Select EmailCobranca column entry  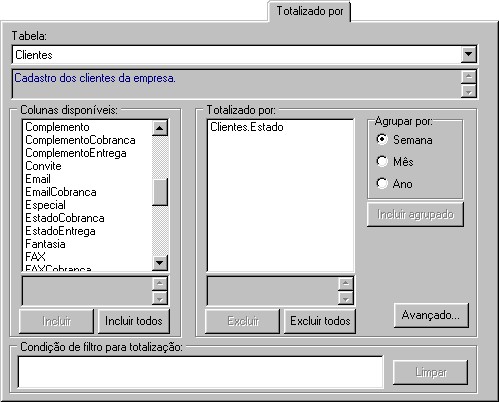click(x=61, y=192)
